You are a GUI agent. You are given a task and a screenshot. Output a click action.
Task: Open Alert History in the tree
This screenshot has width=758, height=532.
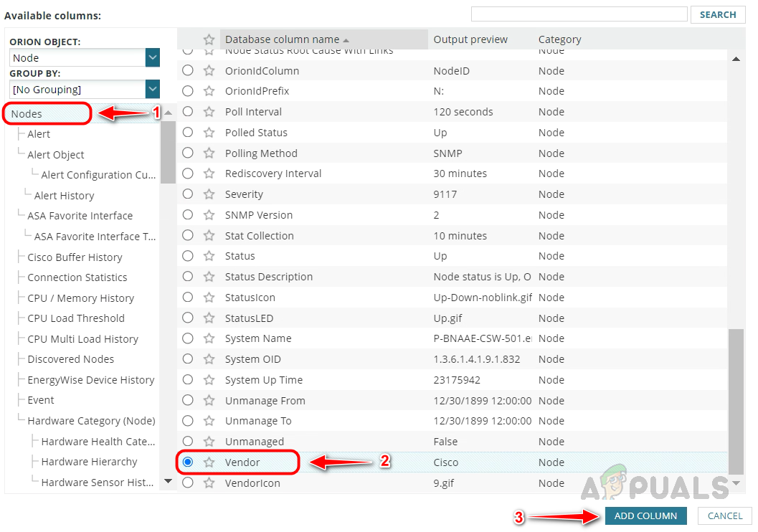64,196
